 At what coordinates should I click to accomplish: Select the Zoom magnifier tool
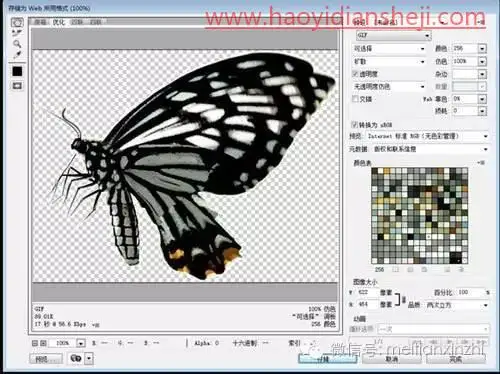[17, 44]
